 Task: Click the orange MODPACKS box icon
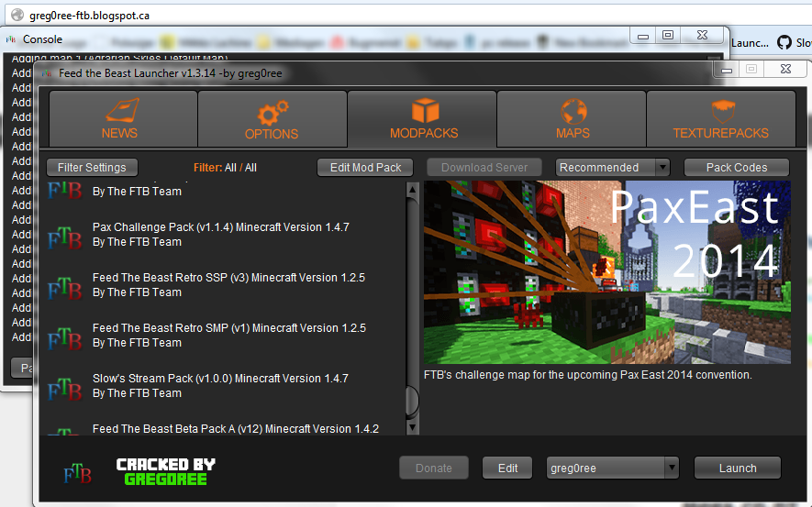point(425,111)
